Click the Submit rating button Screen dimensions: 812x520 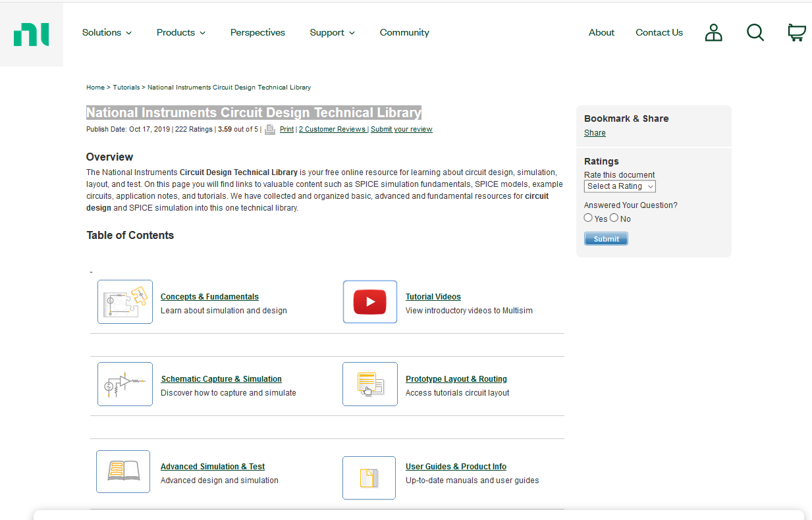click(x=606, y=239)
